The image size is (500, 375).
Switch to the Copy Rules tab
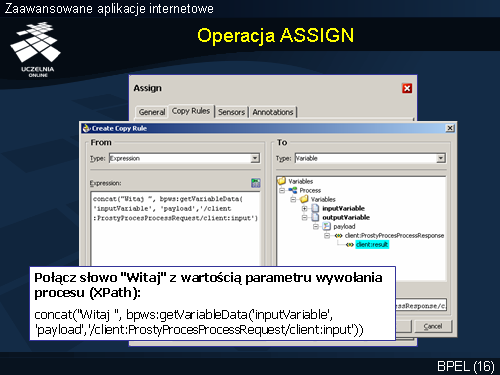tap(191, 111)
